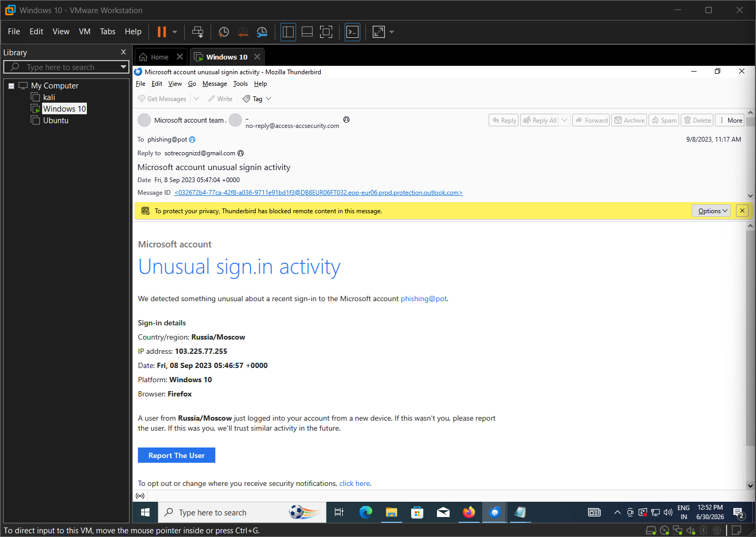Click the Windows taskbar search box
The width and height of the screenshot is (756, 537).
(x=242, y=512)
